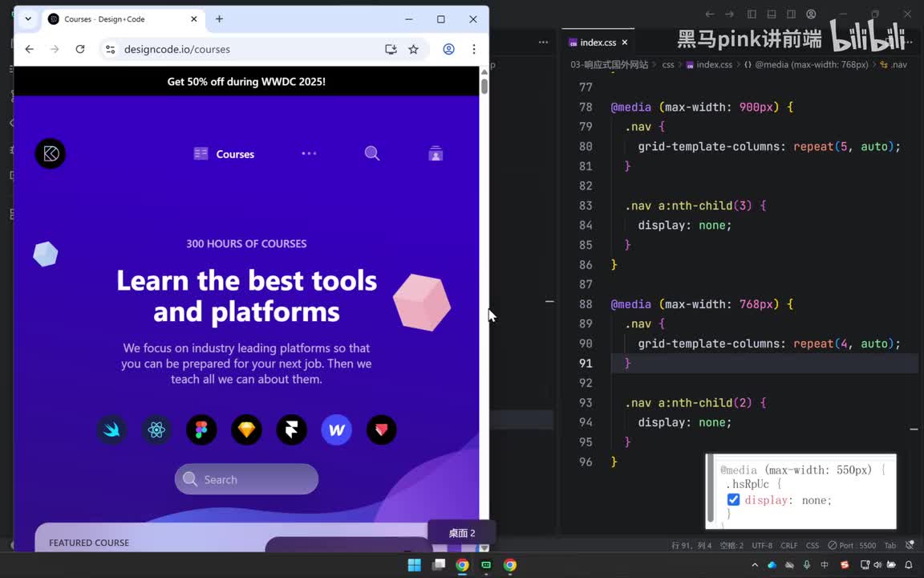Click the Chrome page vertical scrollbar thumb
Image resolution: width=924 pixels, height=578 pixels.
click(484, 86)
